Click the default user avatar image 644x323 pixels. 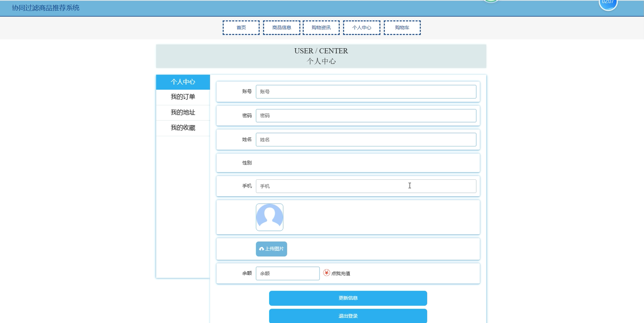(x=270, y=217)
